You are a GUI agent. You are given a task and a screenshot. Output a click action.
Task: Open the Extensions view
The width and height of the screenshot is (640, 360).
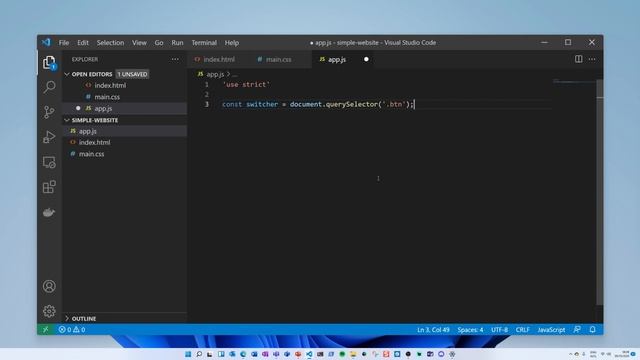tap(49, 187)
